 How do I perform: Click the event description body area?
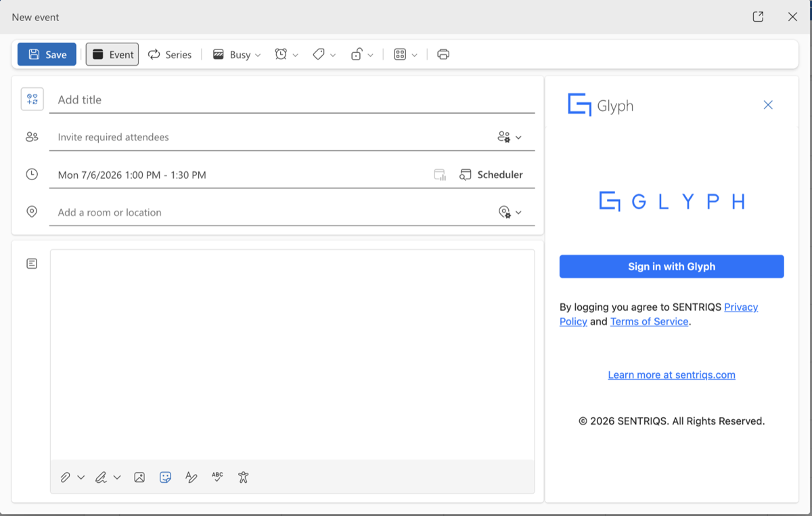[x=292, y=355]
